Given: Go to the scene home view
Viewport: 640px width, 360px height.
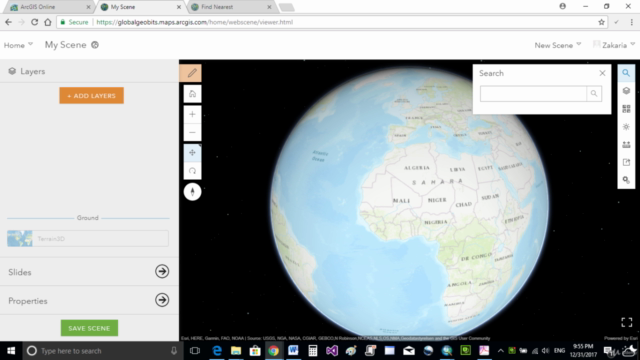Looking at the screenshot, I should pyautogui.click(x=192, y=94).
